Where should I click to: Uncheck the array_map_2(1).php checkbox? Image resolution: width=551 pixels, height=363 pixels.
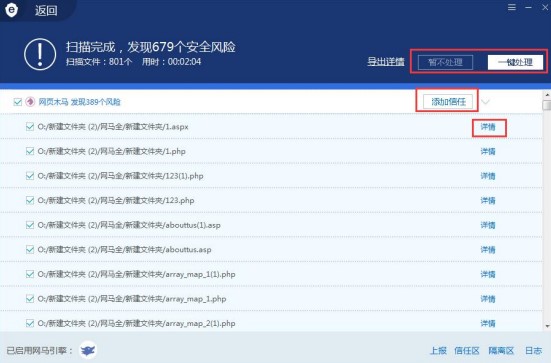(x=30, y=323)
